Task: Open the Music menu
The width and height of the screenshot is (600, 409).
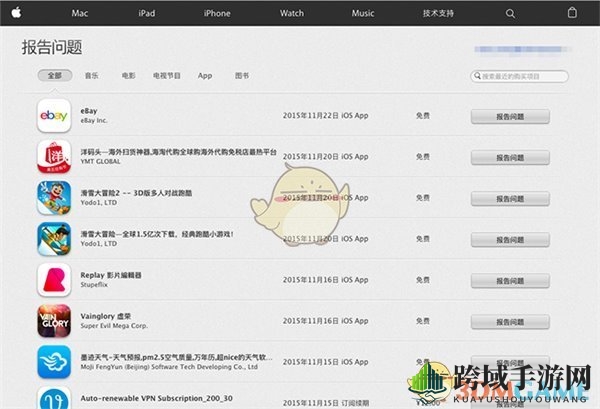Action: pos(363,13)
